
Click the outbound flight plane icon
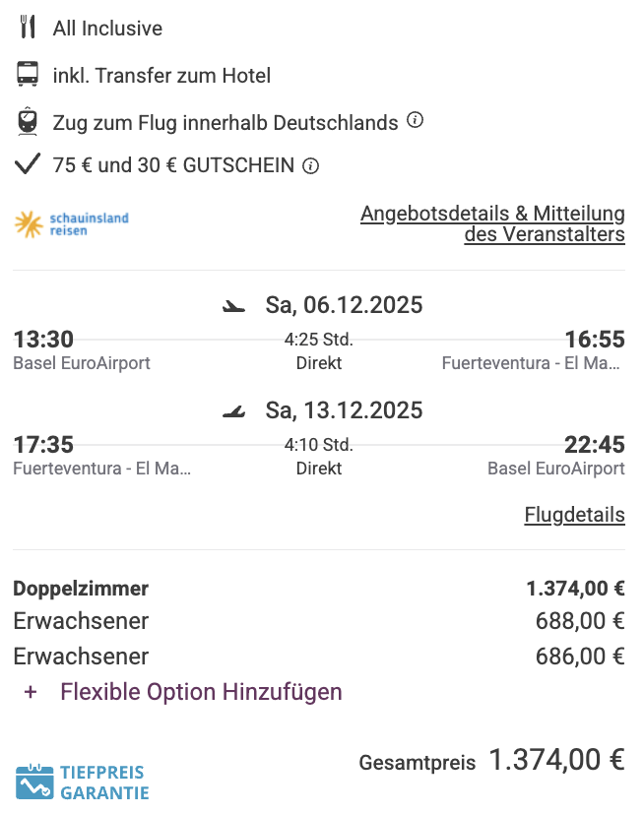(x=233, y=306)
